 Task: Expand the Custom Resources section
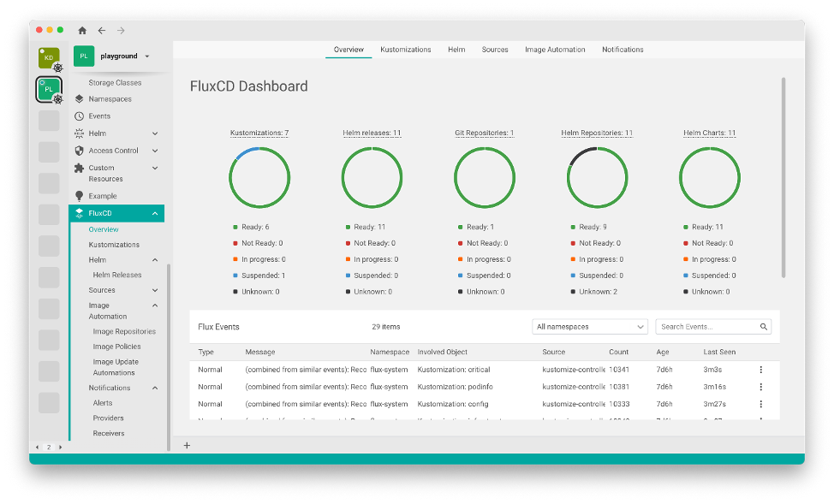click(155, 168)
